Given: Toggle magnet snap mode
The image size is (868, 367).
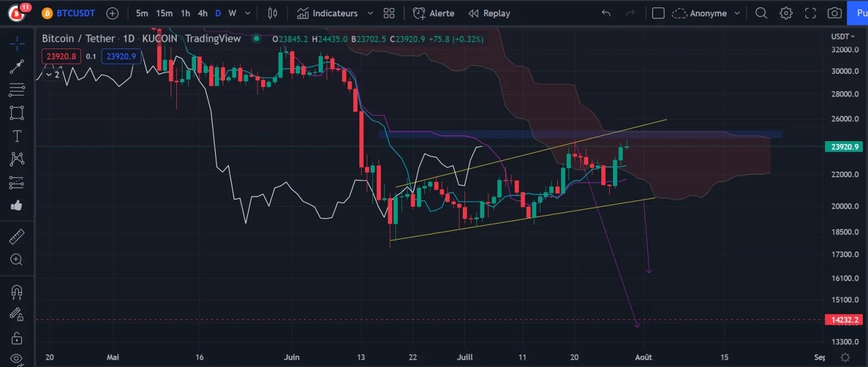Looking at the screenshot, I should click(x=17, y=291).
